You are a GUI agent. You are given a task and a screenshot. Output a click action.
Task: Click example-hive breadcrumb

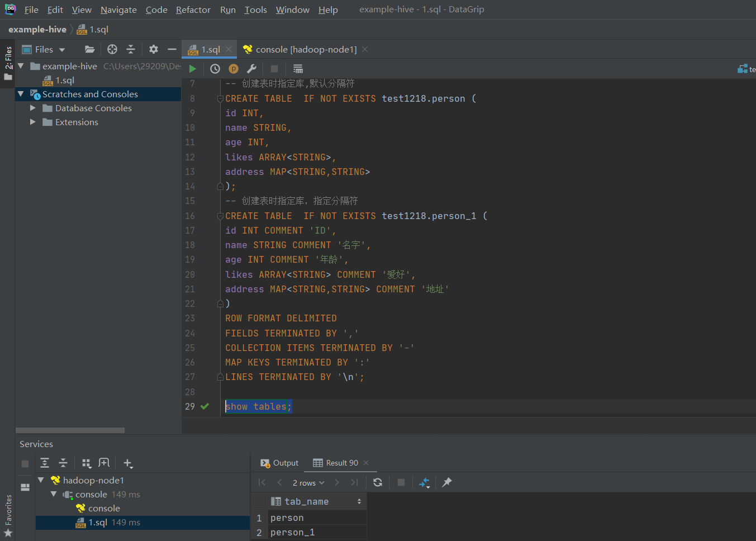[37, 29]
